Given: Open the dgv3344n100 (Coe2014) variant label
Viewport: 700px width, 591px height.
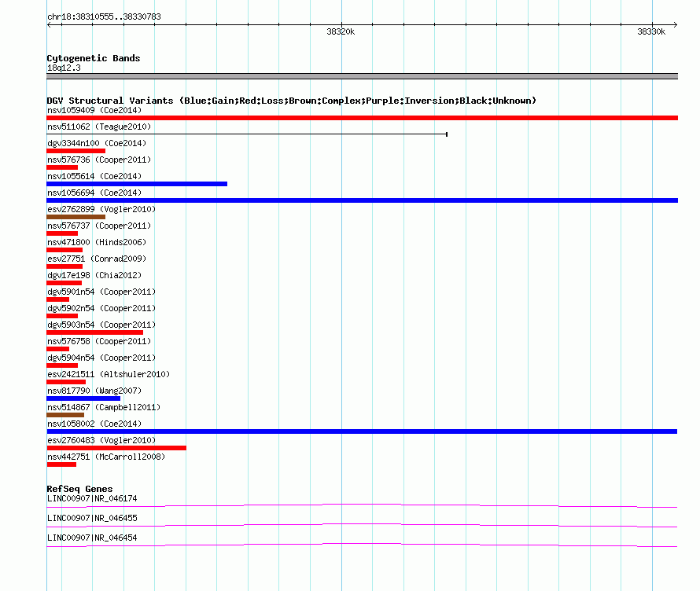Looking at the screenshot, I should pos(97,143).
